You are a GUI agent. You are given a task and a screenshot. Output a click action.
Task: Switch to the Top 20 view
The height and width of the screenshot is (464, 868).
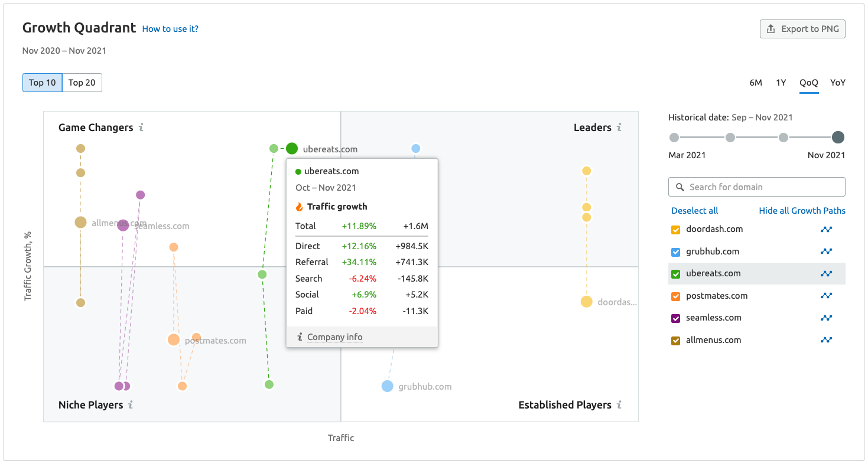point(82,83)
